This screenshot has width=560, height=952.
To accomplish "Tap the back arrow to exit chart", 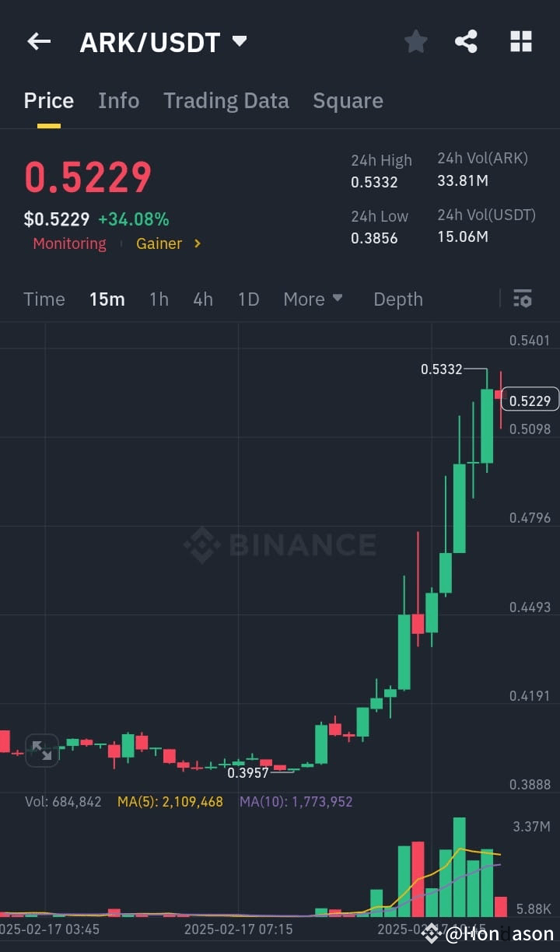I will (38, 41).
